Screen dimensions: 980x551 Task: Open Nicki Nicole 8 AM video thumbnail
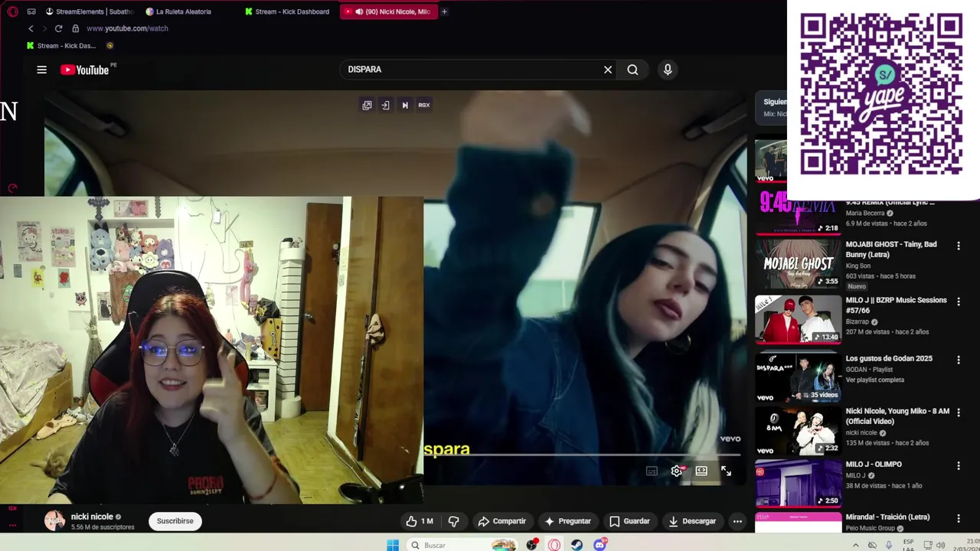pyautogui.click(x=798, y=431)
